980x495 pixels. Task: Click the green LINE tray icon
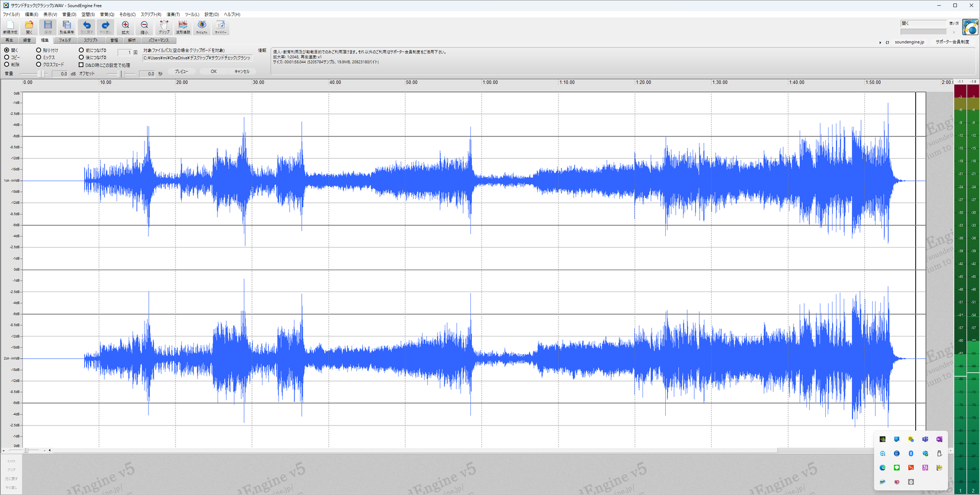pos(896,467)
